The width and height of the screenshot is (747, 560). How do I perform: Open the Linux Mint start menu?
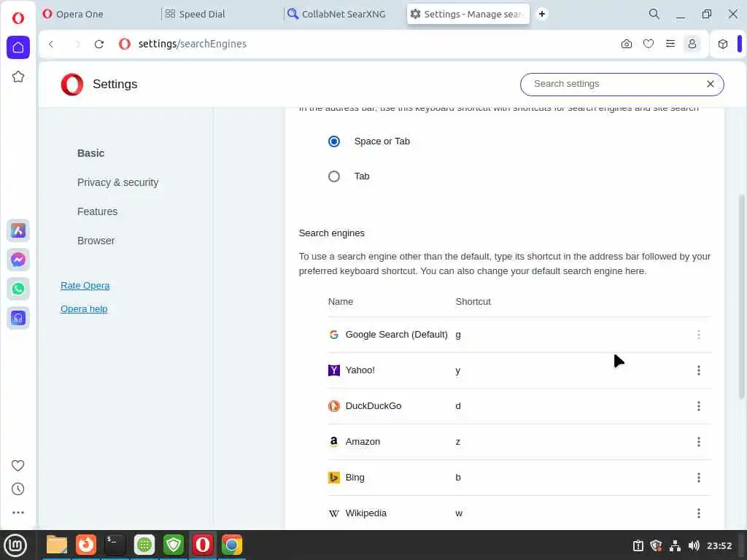15,545
